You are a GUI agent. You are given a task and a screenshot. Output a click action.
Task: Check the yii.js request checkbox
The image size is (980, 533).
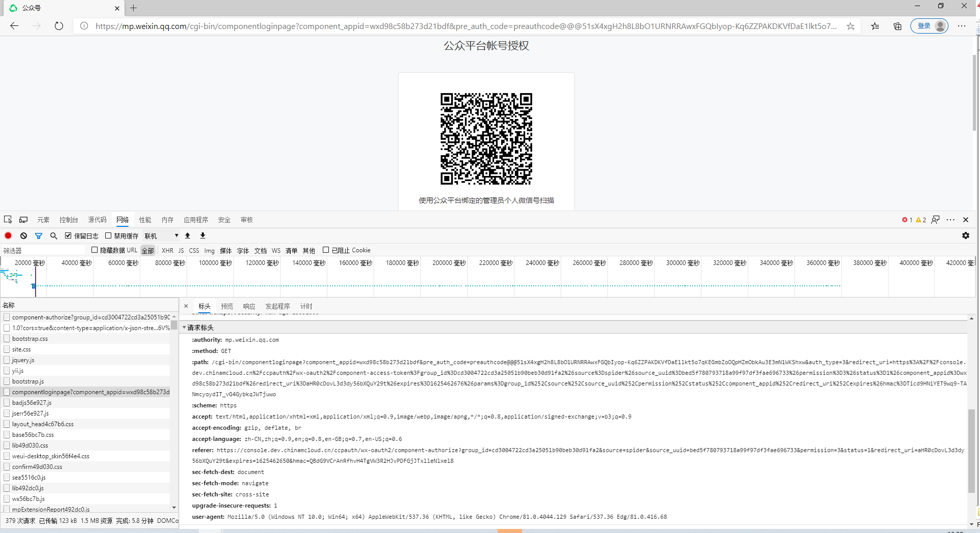coord(7,370)
